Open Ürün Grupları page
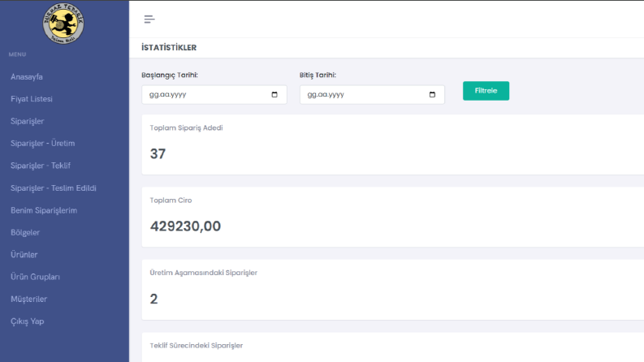The image size is (644, 362). point(35,277)
